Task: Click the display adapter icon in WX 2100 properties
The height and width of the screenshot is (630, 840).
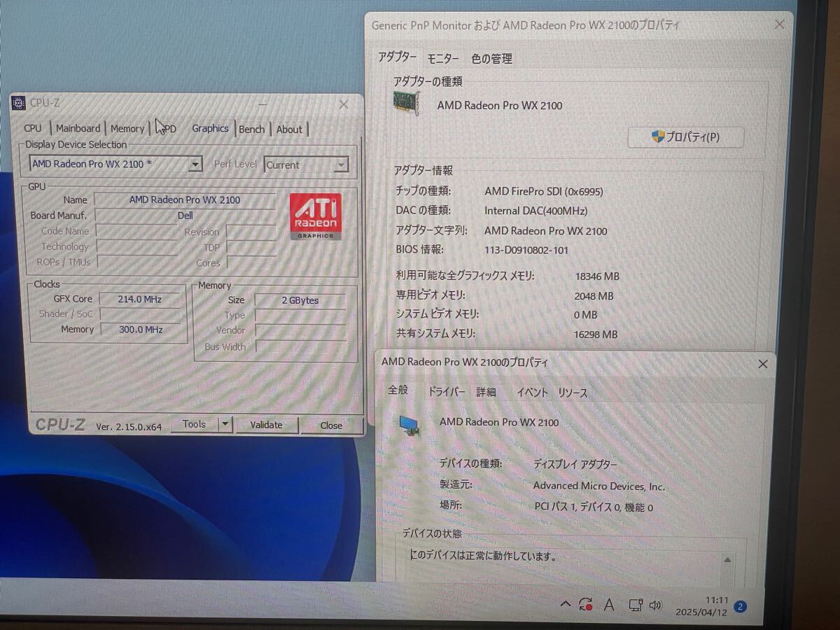Action: click(x=411, y=425)
